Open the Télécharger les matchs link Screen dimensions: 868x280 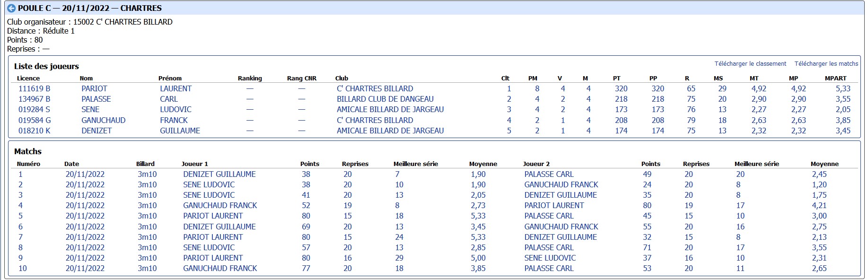coord(826,63)
